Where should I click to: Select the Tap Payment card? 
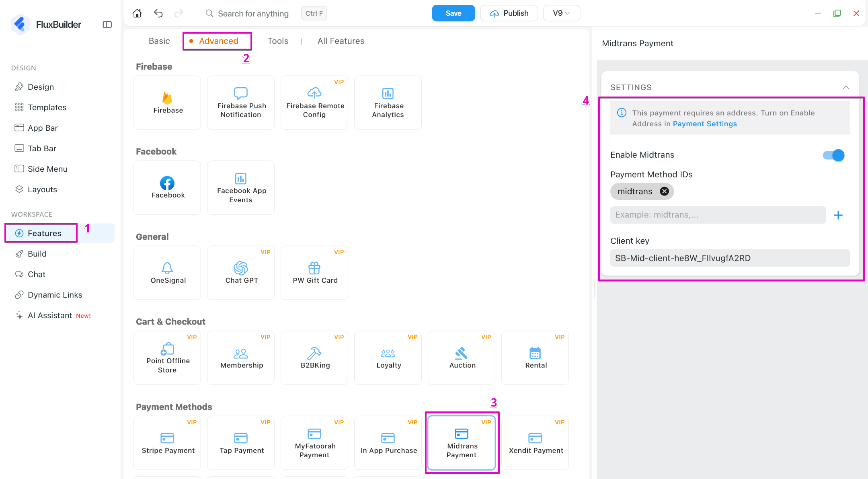coord(241,443)
